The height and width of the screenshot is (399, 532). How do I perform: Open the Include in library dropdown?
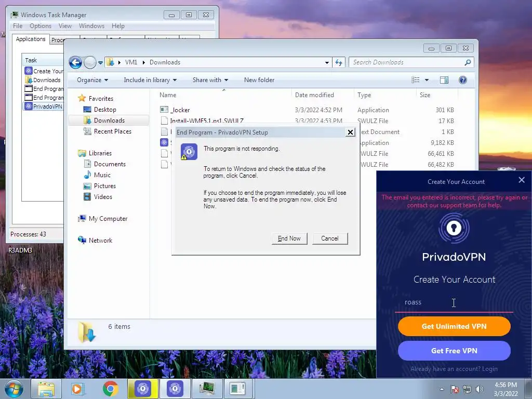[x=150, y=80]
